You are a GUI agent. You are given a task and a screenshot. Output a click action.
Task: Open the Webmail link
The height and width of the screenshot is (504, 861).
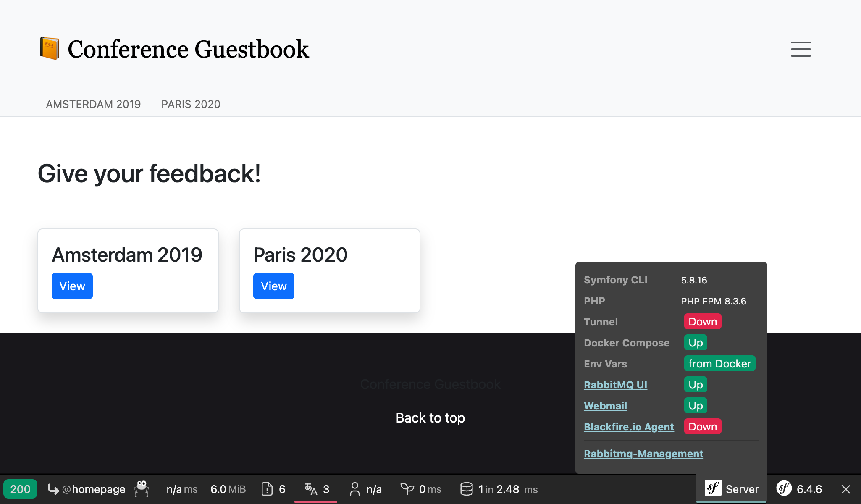(x=605, y=406)
